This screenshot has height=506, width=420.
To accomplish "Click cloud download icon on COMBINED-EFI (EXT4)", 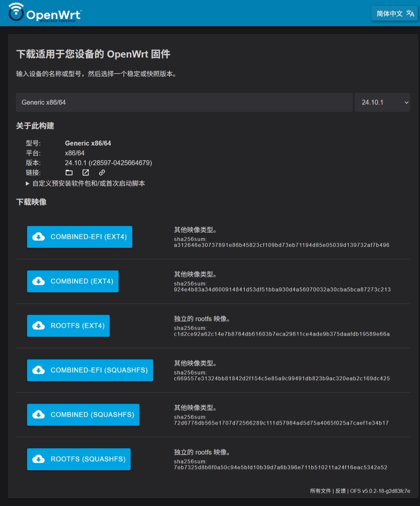I will point(38,237).
